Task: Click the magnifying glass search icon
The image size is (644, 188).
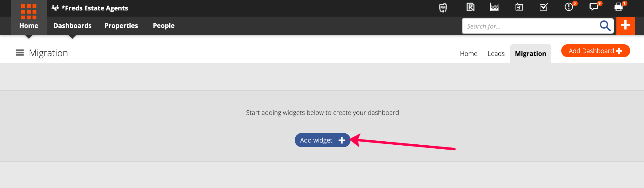Action: [605, 26]
